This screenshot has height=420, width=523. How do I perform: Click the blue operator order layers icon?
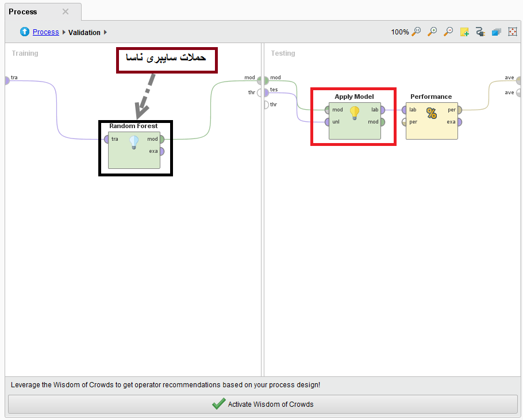coord(497,32)
